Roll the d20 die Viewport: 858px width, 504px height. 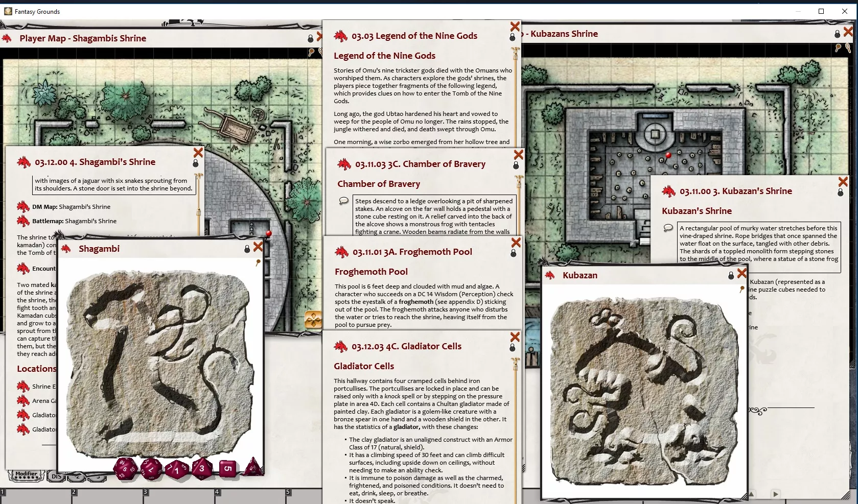[x=125, y=468]
